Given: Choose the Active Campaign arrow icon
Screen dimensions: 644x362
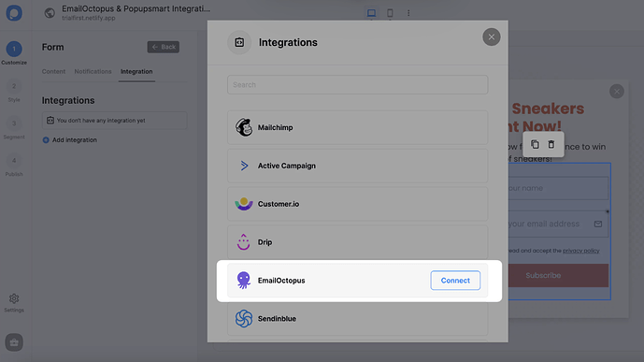Looking at the screenshot, I should point(244,166).
